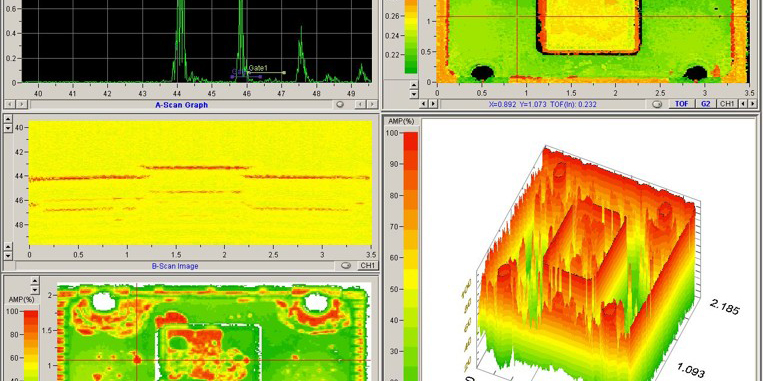The width and height of the screenshot is (763, 381).
Task: Click the left arrow below A-Scan axis start
Action: coord(10,104)
